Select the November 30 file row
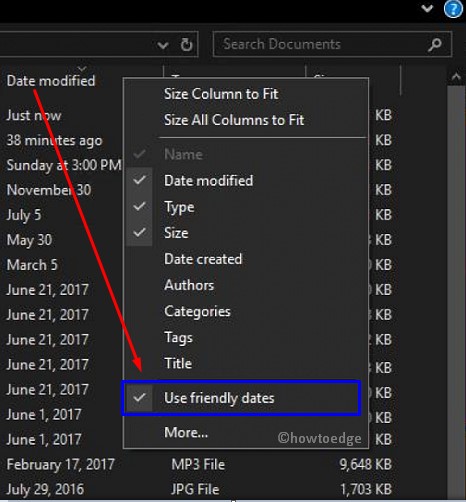Screen dimensions: 466x502 [x=49, y=190]
